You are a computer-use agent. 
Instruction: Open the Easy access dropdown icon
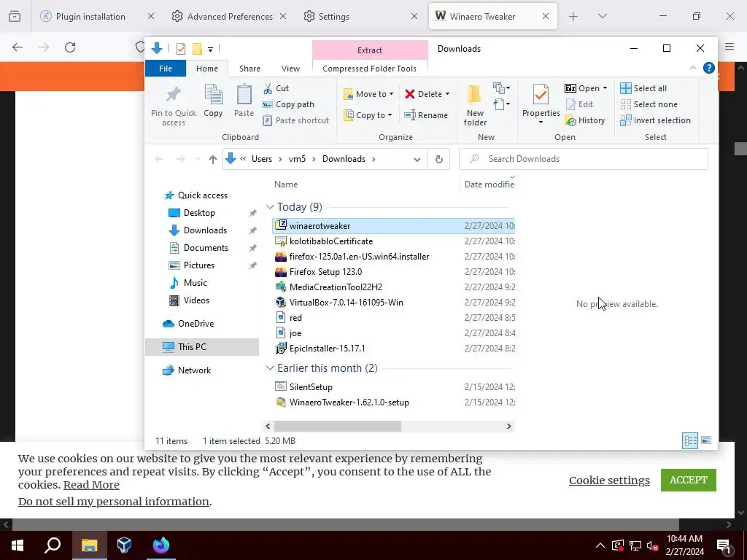click(501, 104)
